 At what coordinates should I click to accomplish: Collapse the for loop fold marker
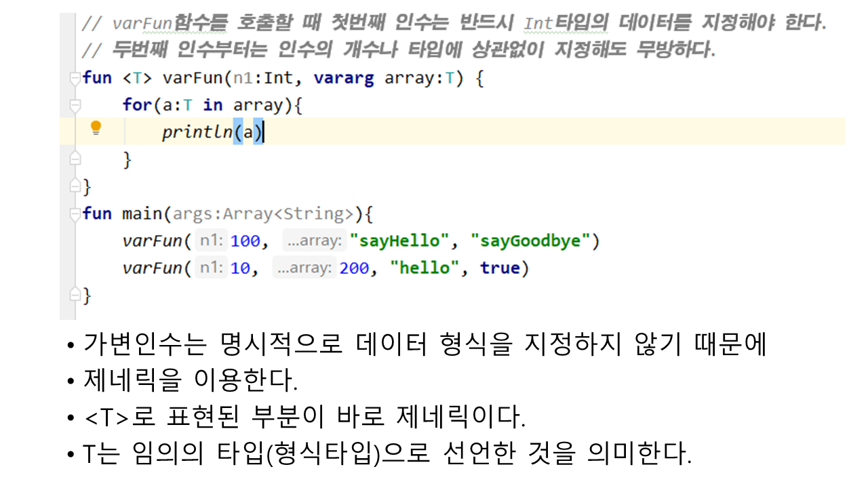(75, 105)
